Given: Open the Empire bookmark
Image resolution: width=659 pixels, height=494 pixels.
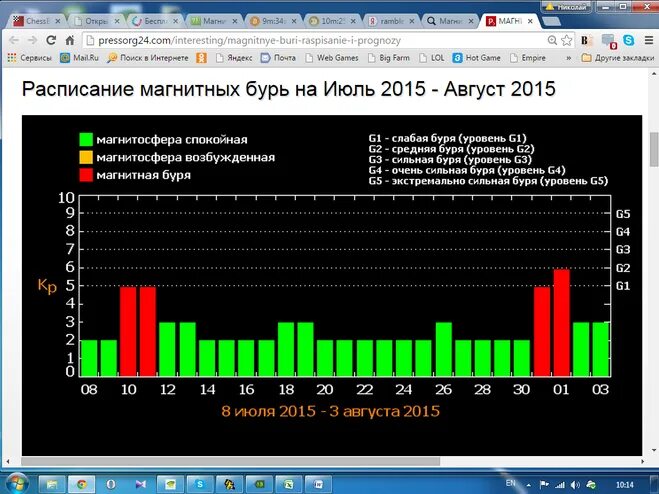Looking at the screenshot, I should tap(527, 58).
